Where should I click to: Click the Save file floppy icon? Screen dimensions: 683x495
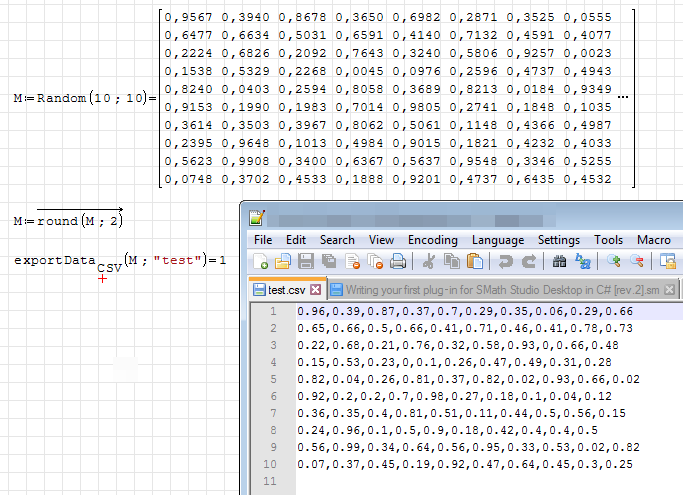[x=306, y=263]
